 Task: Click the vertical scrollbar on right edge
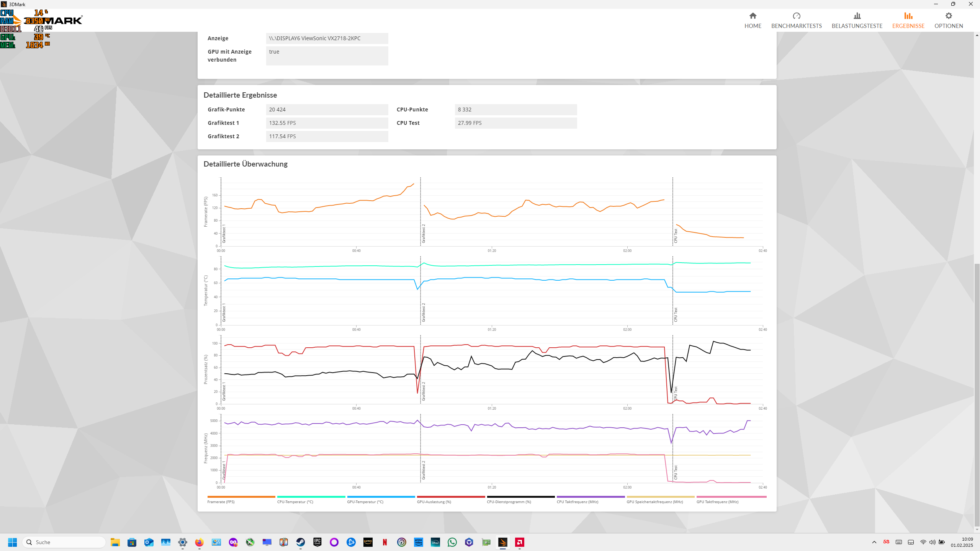[x=977, y=394]
